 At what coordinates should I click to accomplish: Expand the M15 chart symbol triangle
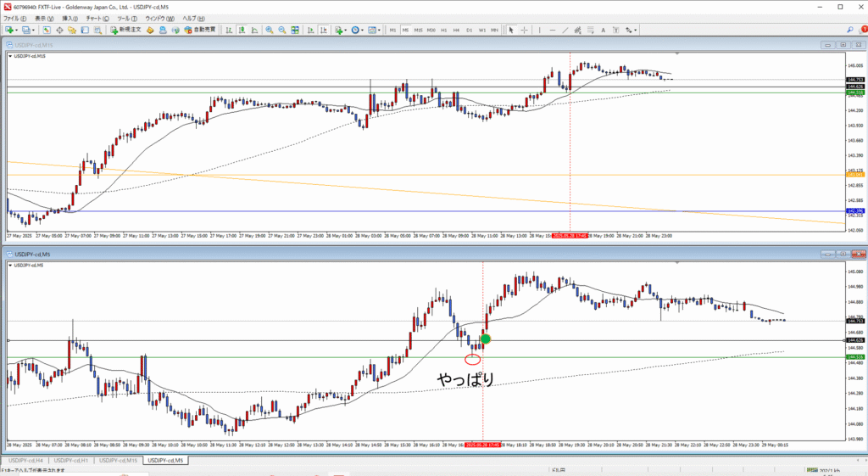click(10, 56)
